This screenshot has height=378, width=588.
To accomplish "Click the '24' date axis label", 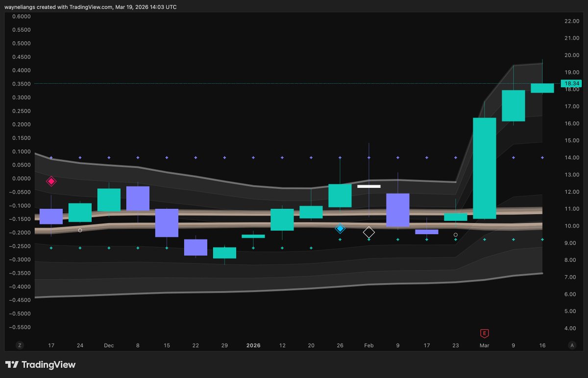I will (x=80, y=345).
